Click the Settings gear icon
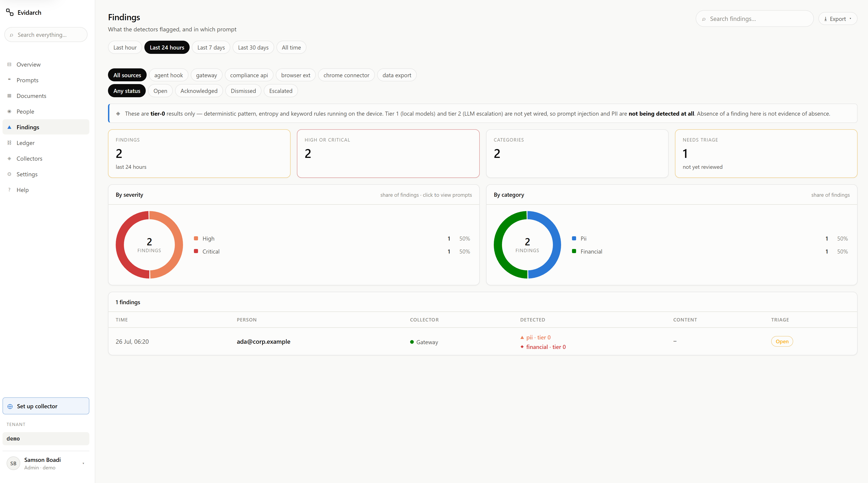 pos(10,174)
